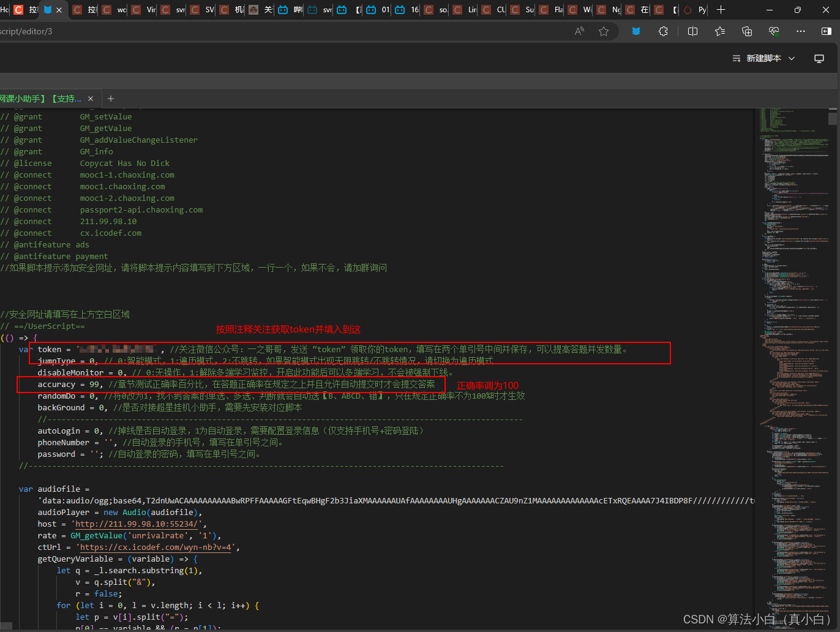The height and width of the screenshot is (632, 840).
Task: Switch to the 'wc' browser tab
Action: click(x=114, y=10)
